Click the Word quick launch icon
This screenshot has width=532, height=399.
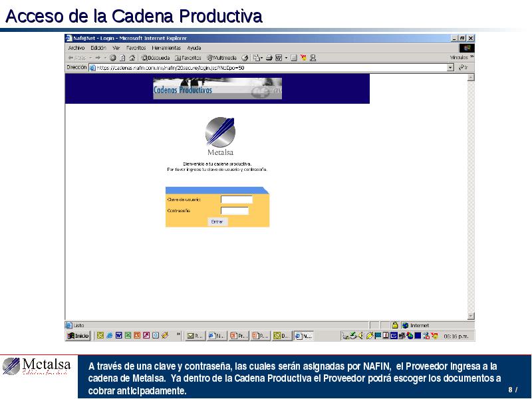pyautogui.click(x=119, y=336)
